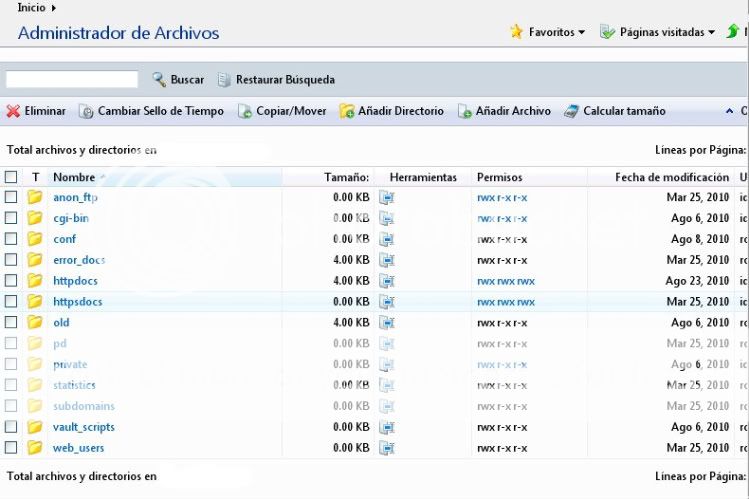
Task: Open tools icon for httpdocs row
Action: pos(387,281)
